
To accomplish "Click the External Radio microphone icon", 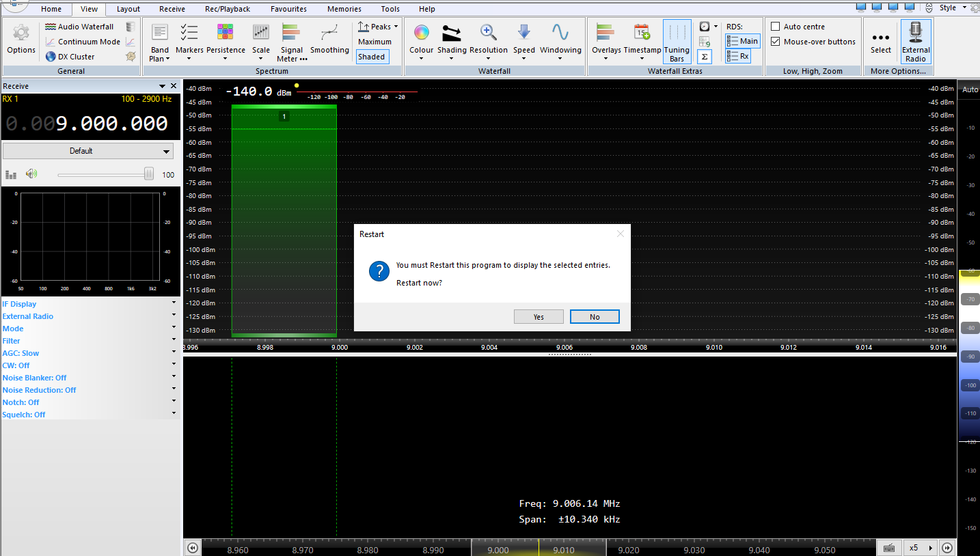I will pyautogui.click(x=916, y=33).
